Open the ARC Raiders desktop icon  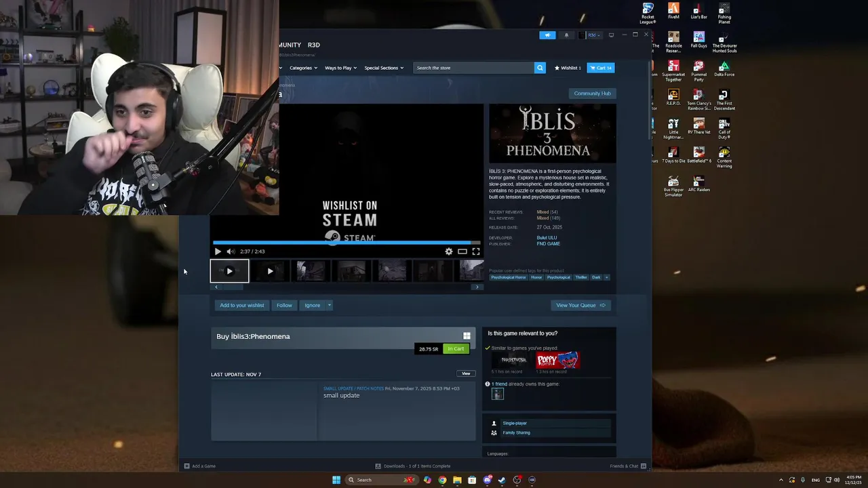point(698,184)
